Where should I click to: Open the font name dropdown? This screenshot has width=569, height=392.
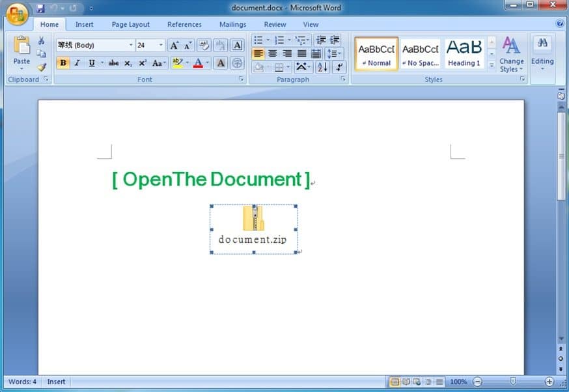(x=131, y=46)
